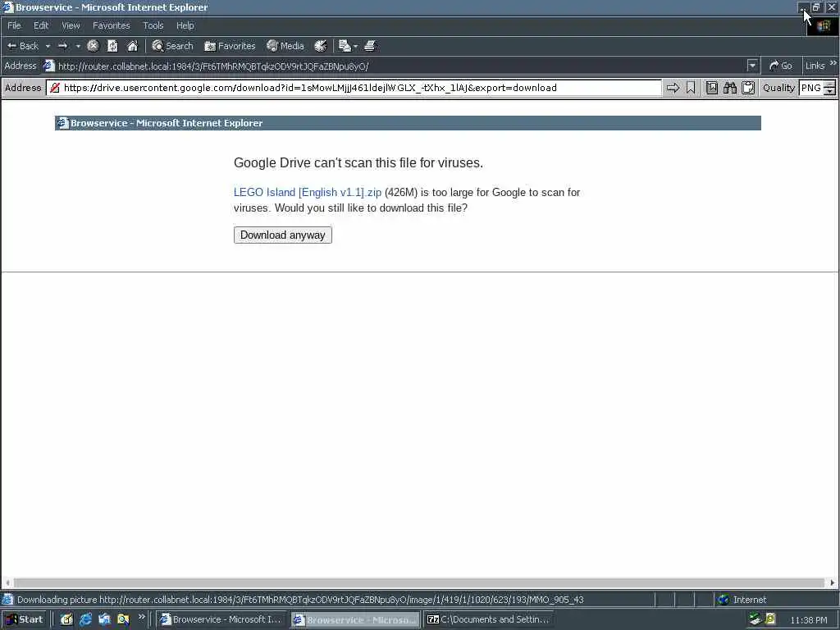
Task: Click the insecure lock icon in Browservice address
Action: [x=55, y=88]
